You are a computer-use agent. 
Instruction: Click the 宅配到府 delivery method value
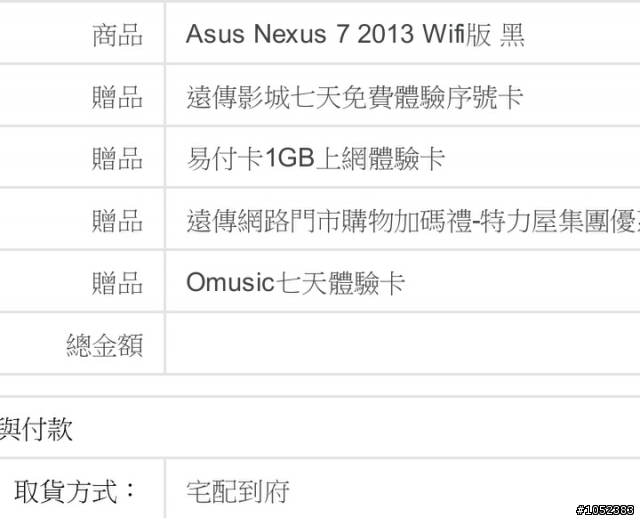tap(238, 491)
